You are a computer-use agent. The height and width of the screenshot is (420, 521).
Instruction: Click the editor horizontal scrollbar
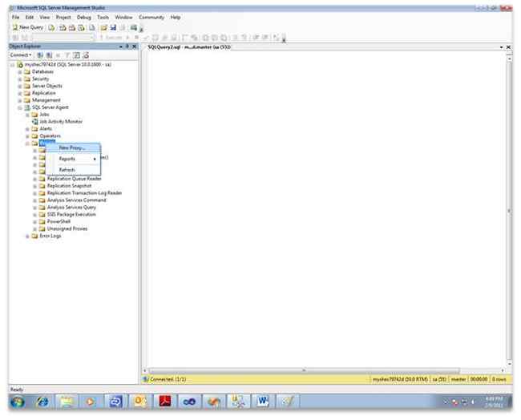coord(304,370)
